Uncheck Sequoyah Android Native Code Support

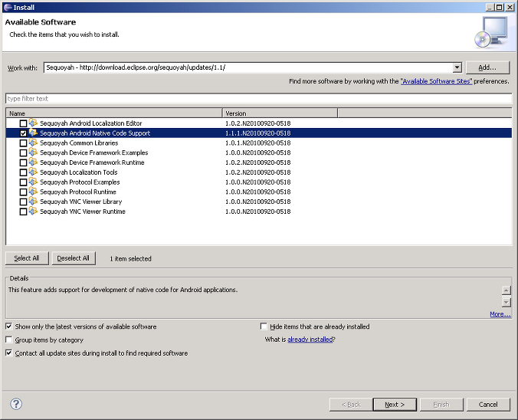23,133
